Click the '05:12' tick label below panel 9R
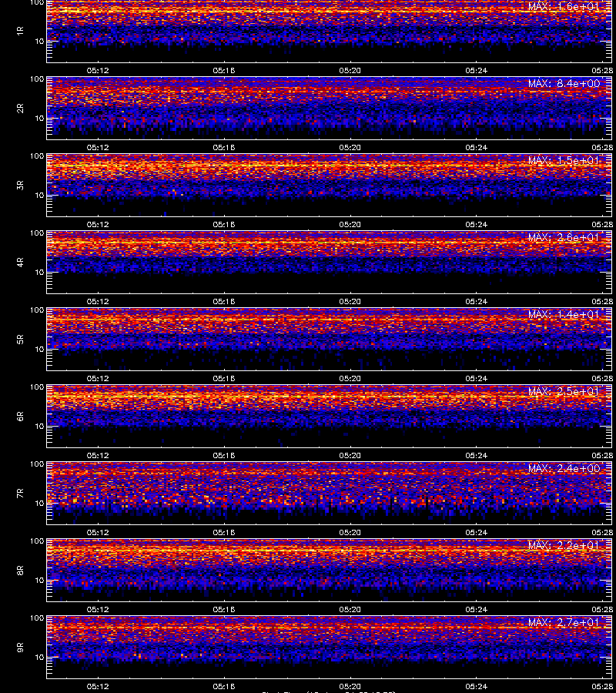 point(98,686)
